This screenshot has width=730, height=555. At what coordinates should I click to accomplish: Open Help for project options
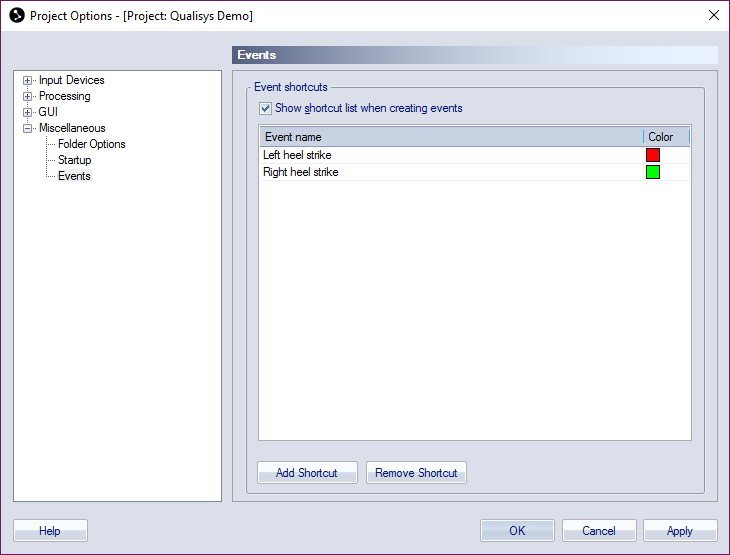[x=50, y=531]
